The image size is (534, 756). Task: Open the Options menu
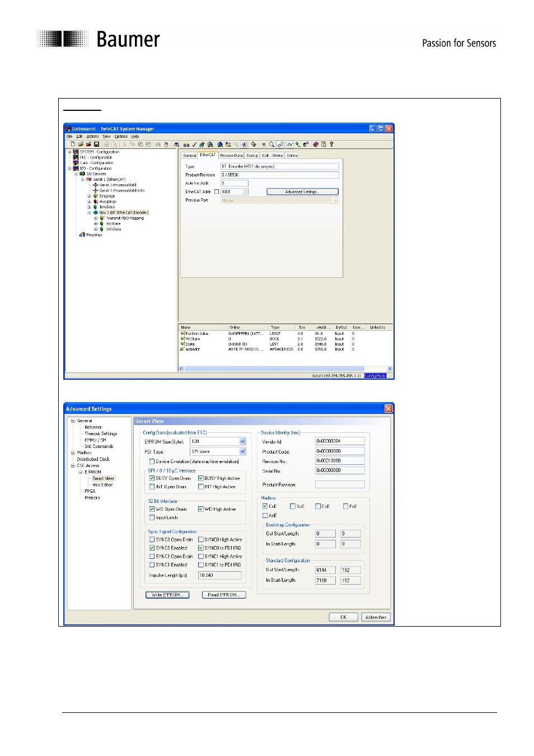click(x=121, y=136)
